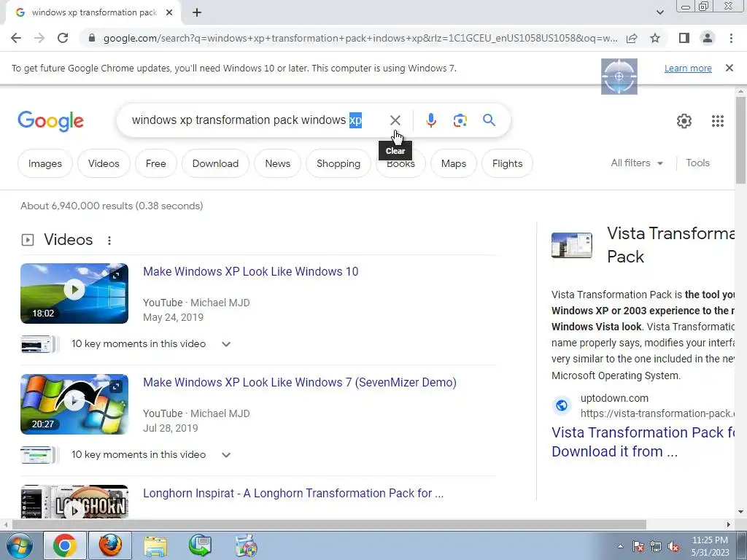Open Longhorn Inspirat transformation pack link
747x560 pixels.
tap(293, 494)
